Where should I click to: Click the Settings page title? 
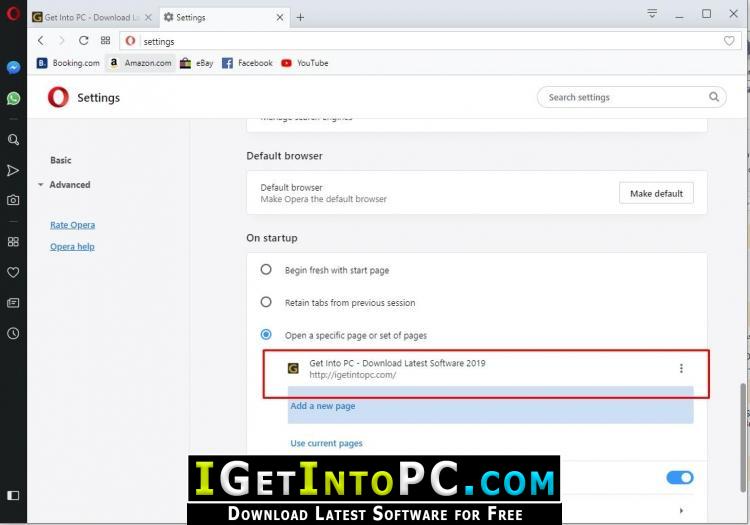[x=99, y=98]
